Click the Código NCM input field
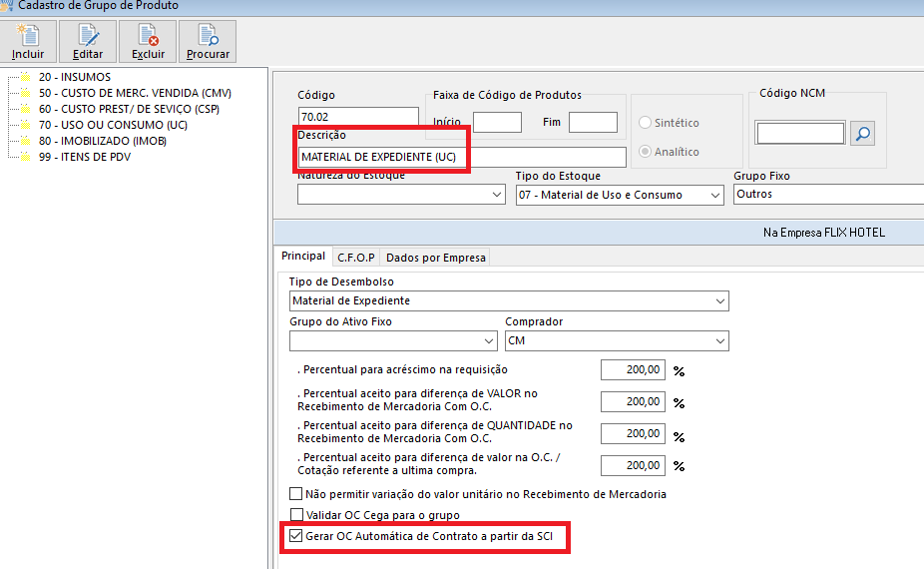Screen dimensions: 924x569 pos(800,133)
